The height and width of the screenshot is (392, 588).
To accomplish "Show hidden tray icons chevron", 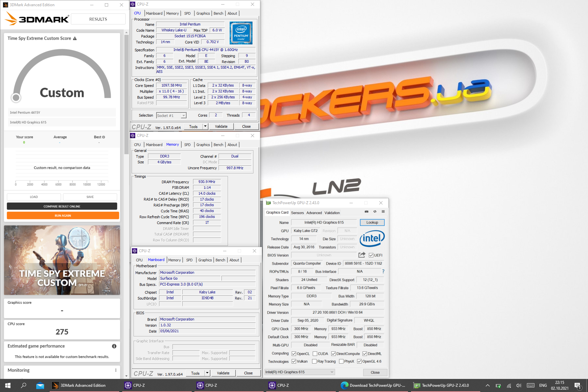I will [x=488, y=386].
